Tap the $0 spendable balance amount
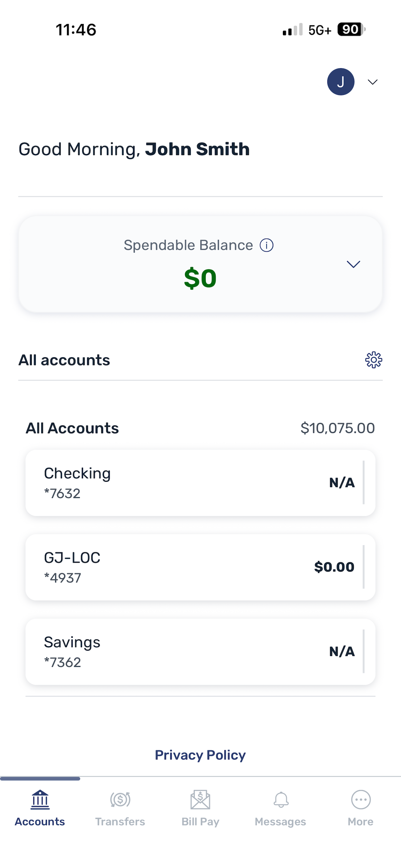The width and height of the screenshot is (401, 868). [200, 278]
